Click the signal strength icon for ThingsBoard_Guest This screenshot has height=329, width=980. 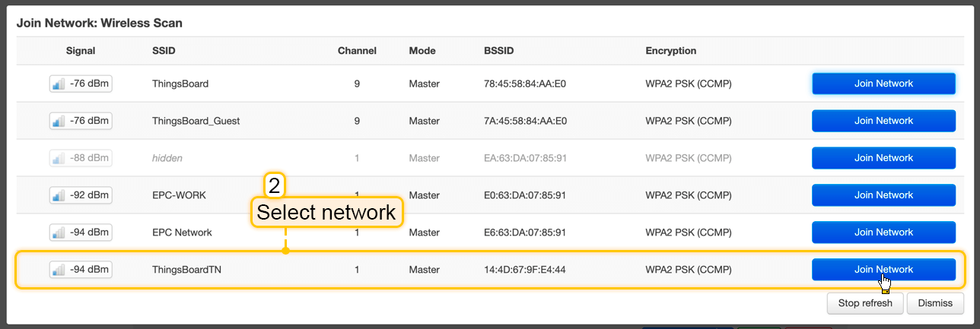59,121
